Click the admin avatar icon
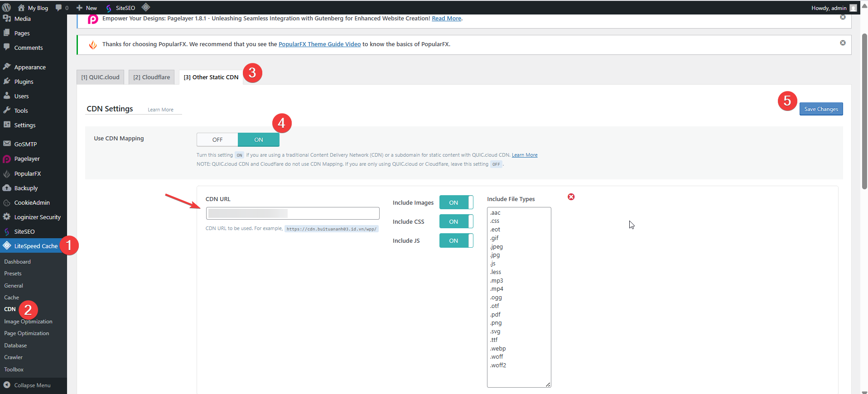This screenshot has width=868, height=394. pyautogui.click(x=853, y=8)
